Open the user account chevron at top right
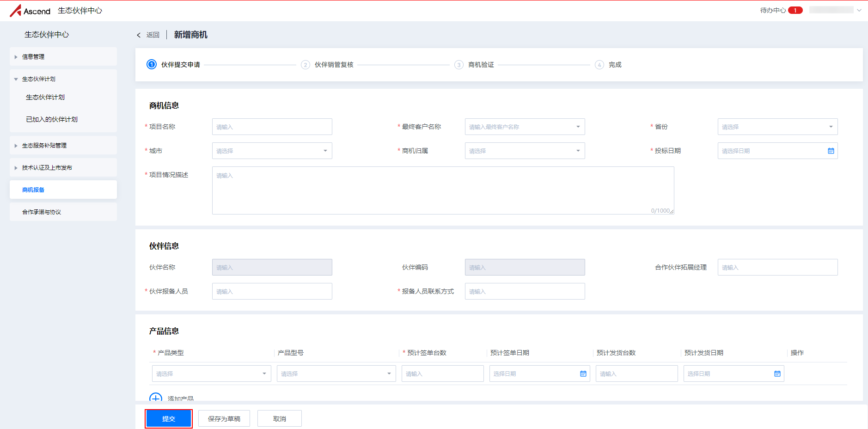 click(x=859, y=10)
